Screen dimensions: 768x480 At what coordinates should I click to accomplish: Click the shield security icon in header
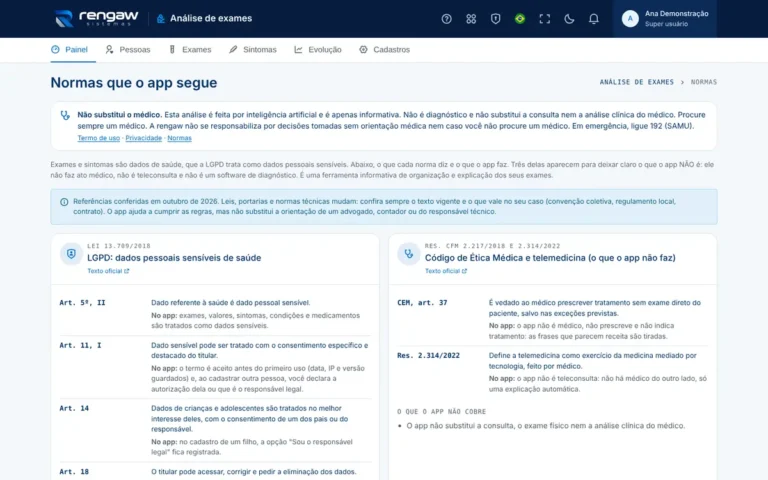[x=495, y=19]
